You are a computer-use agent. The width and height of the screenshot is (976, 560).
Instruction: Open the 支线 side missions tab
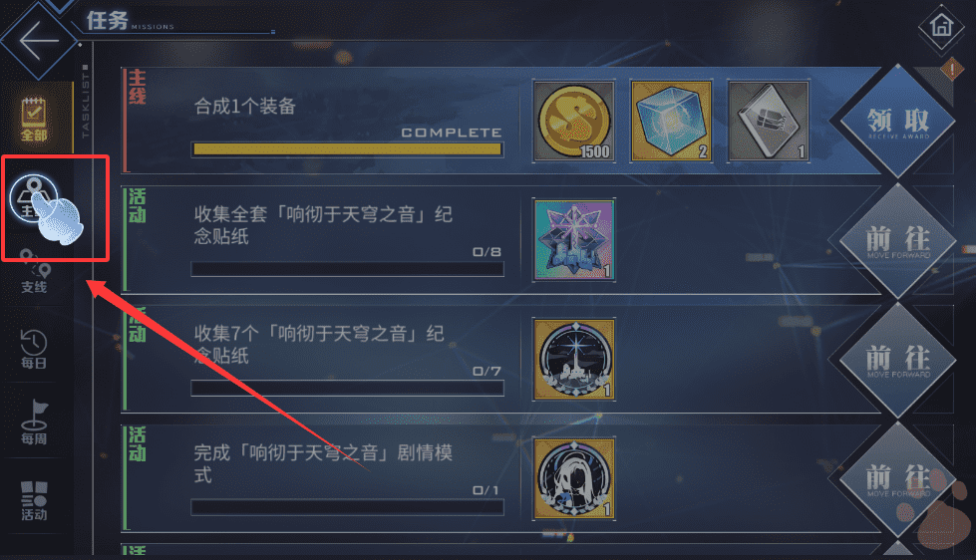34,272
